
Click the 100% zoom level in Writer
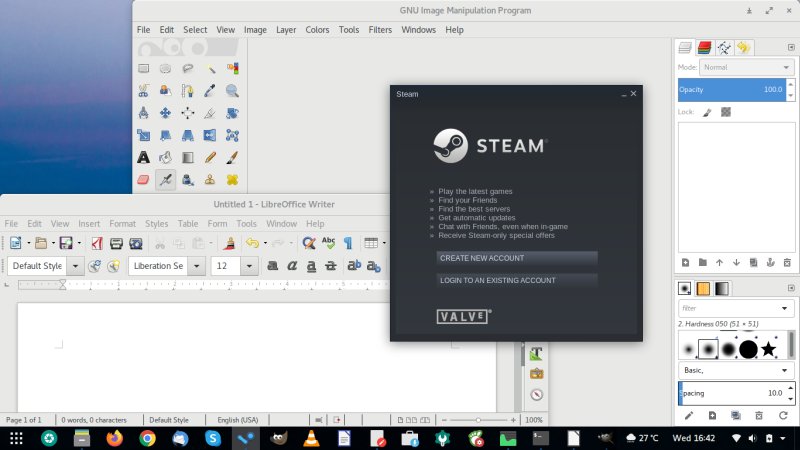pos(534,420)
